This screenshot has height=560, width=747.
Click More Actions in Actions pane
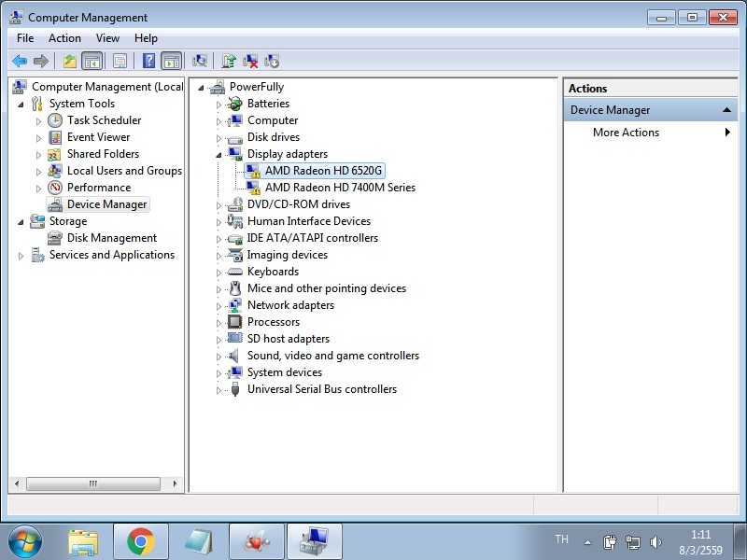626,133
